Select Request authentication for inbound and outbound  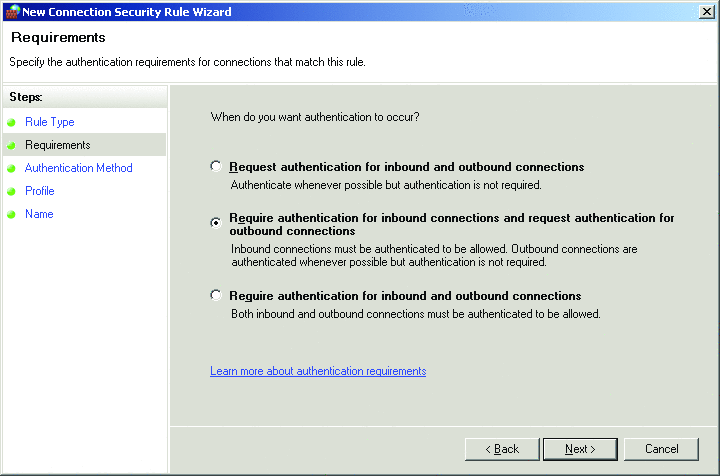[x=216, y=167]
